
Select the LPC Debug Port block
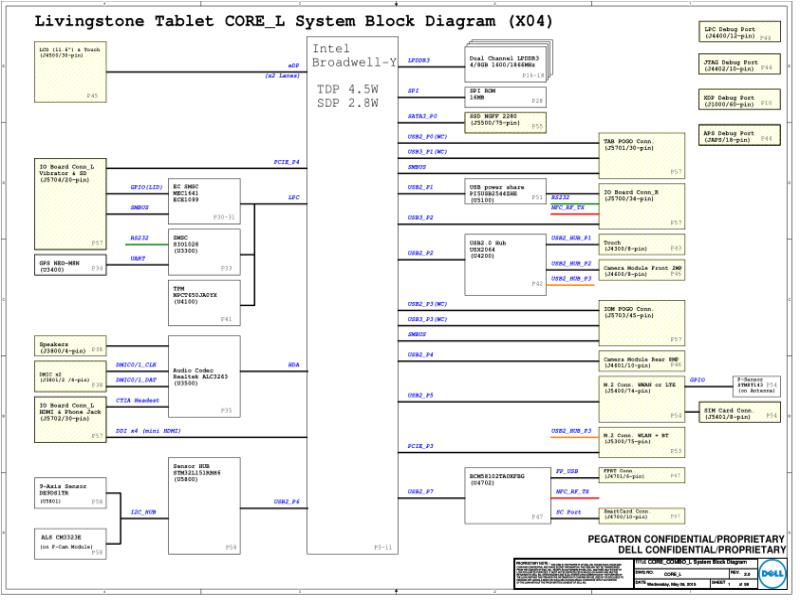[739, 32]
